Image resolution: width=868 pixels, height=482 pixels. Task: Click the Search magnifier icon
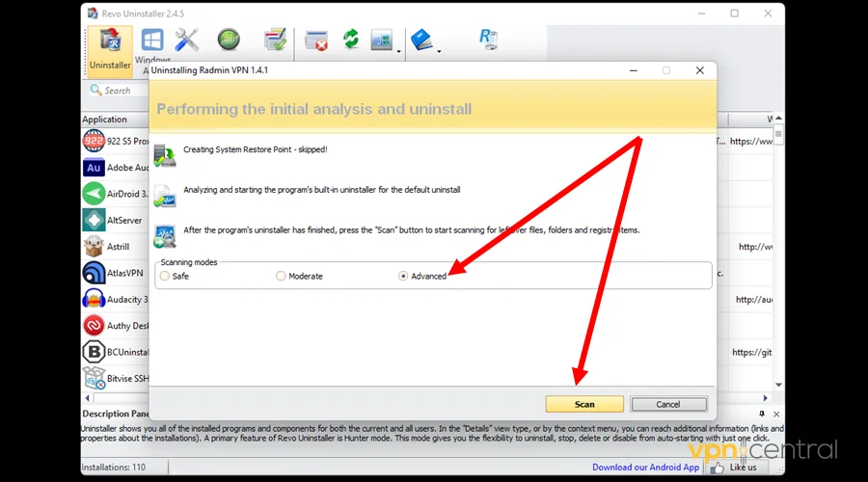[95, 90]
